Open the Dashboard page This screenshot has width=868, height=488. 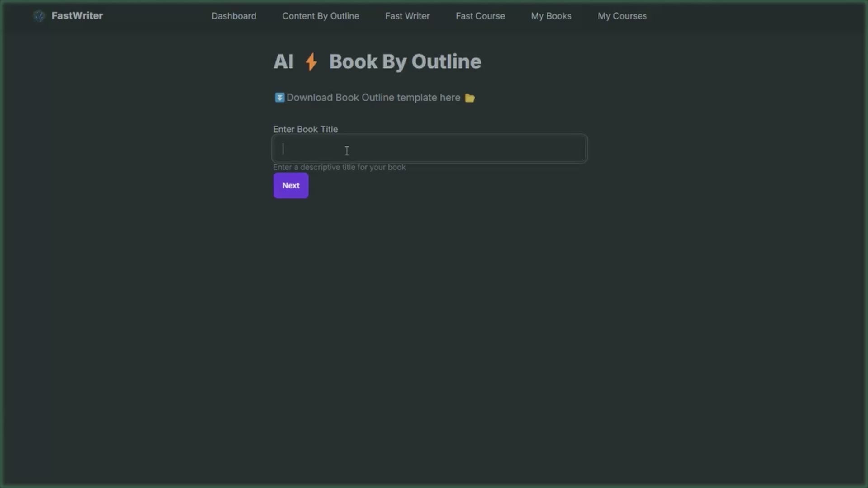pyautogui.click(x=234, y=16)
